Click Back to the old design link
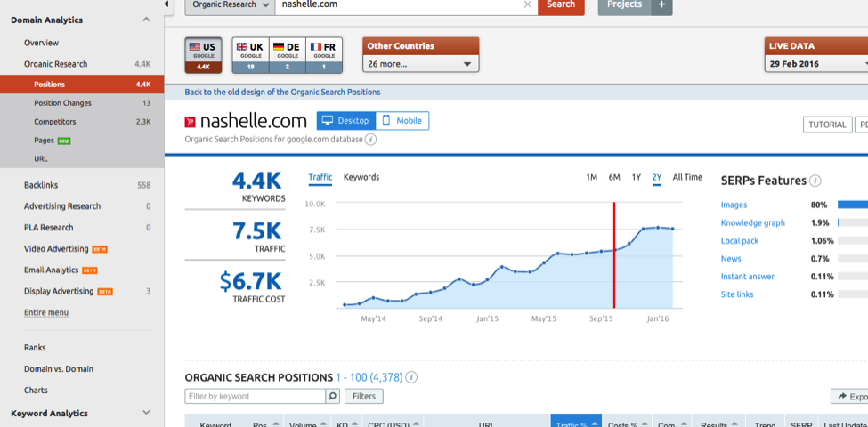 282,92
